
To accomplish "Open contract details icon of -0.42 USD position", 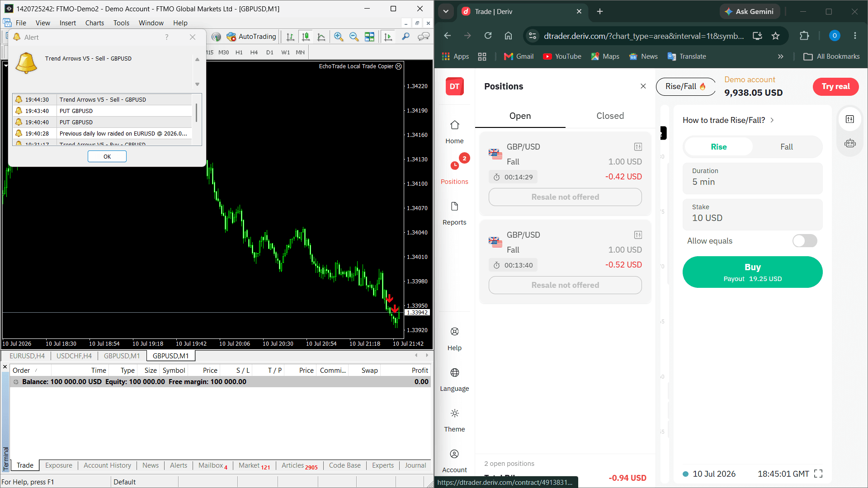I will coord(638,146).
